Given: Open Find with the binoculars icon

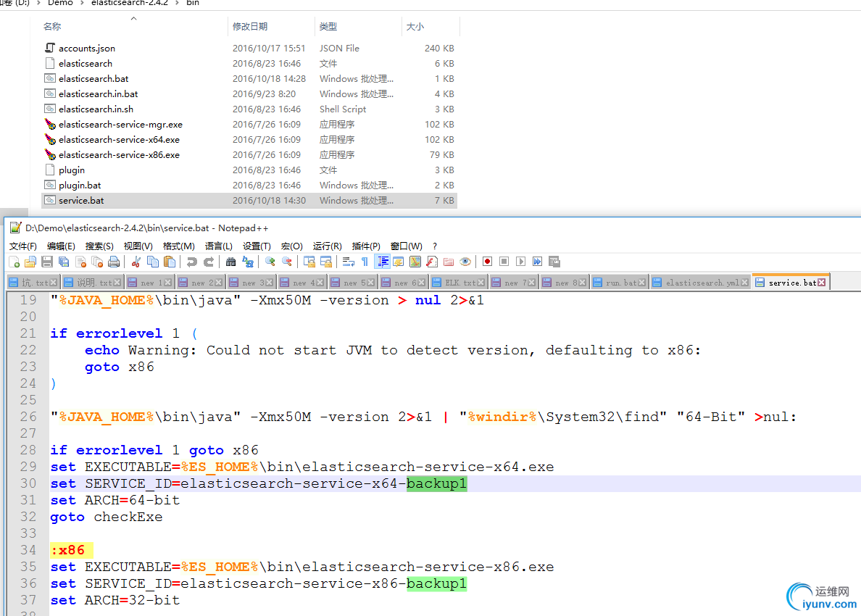Looking at the screenshot, I should [x=230, y=262].
